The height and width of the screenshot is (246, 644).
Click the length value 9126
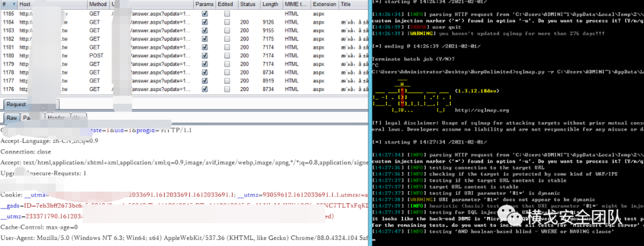[x=268, y=22]
